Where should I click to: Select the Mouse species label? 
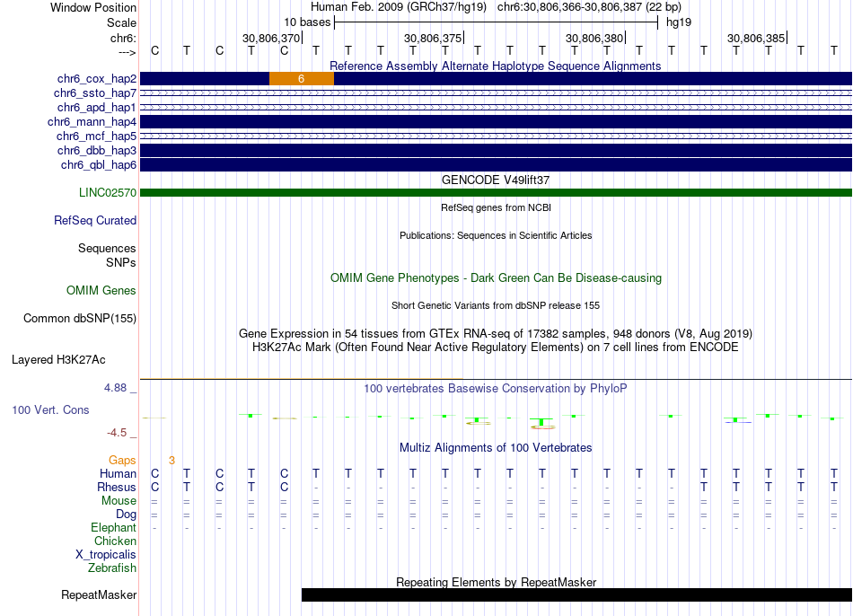[119, 501]
